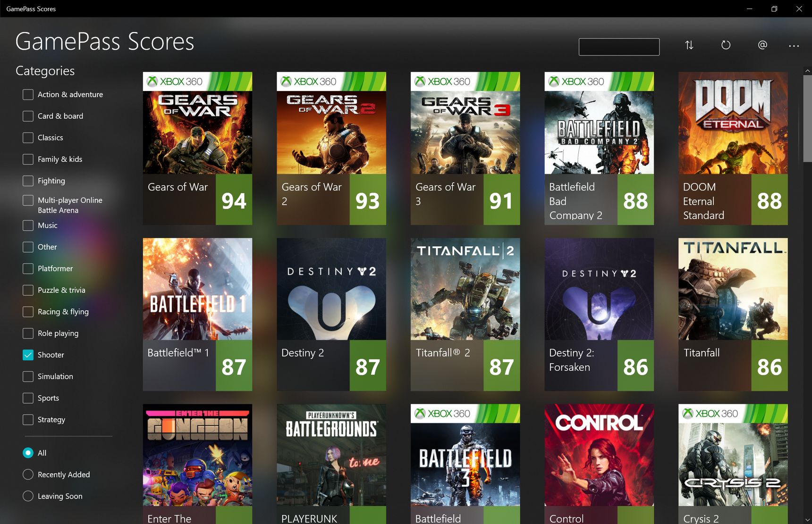This screenshot has width=812, height=524.
Task: Select the PUBG Battlegrounds cover art
Action: (x=331, y=455)
